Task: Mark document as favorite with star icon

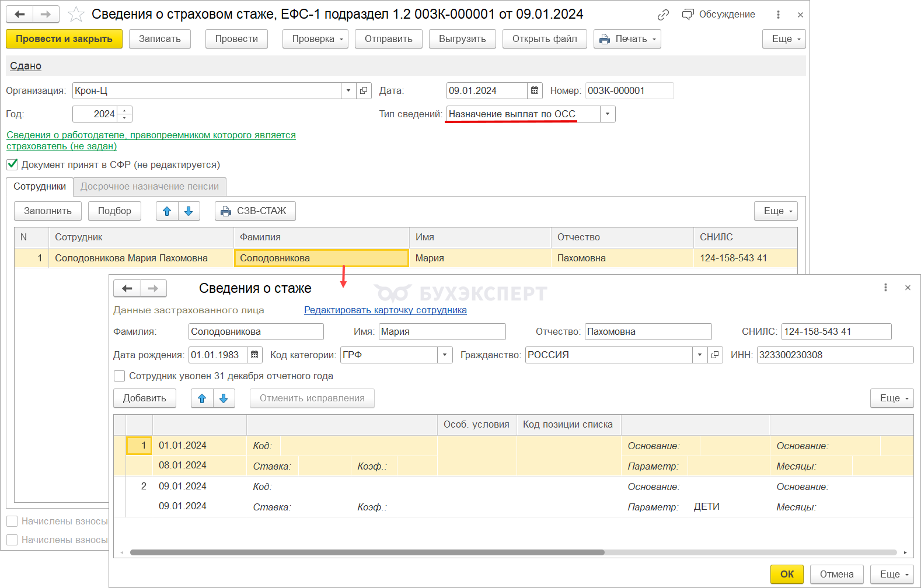Action: [76, 15]
